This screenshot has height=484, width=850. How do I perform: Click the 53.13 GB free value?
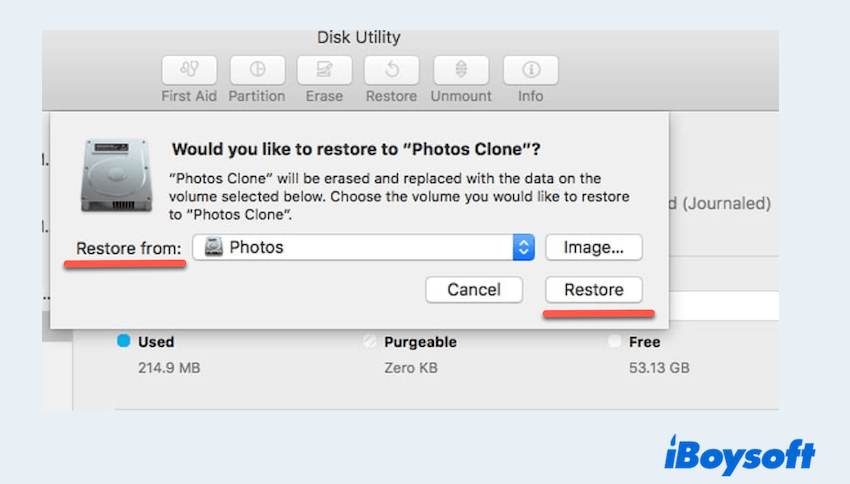[x=658, y=368]
